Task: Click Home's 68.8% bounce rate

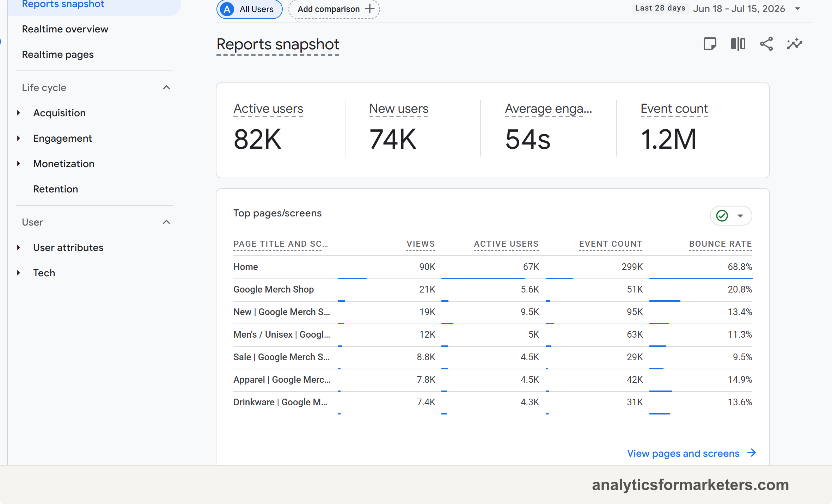Action: (x=740, y=267)
